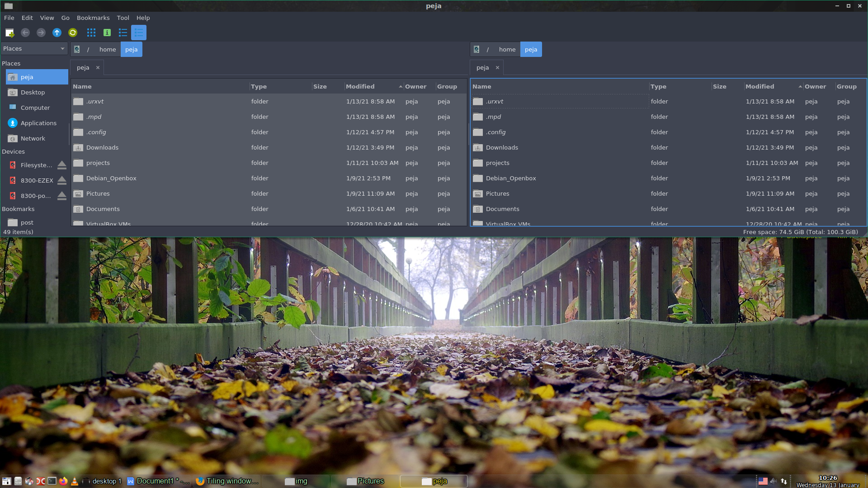Sort right pane by Type column
This screenshot has height=488, width=868.
point(680,86)
